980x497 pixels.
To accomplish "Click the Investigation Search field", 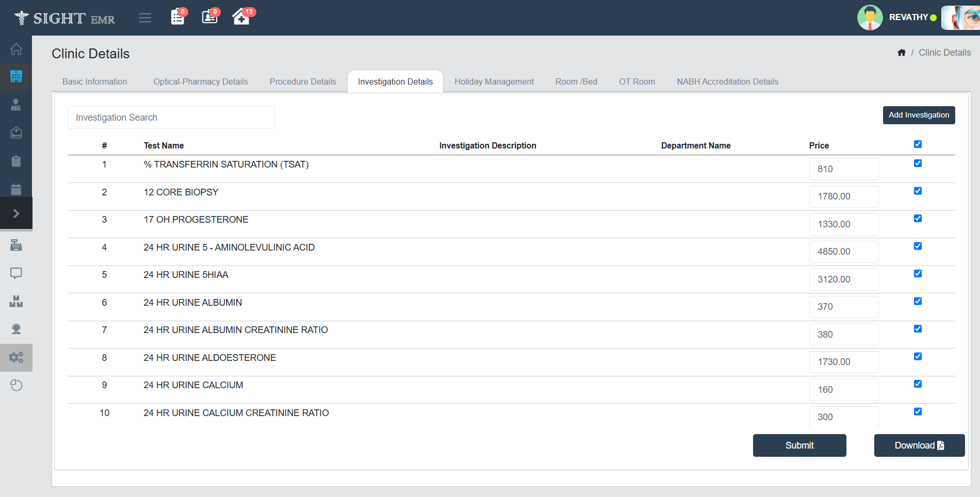I will [x=171, y=118].
